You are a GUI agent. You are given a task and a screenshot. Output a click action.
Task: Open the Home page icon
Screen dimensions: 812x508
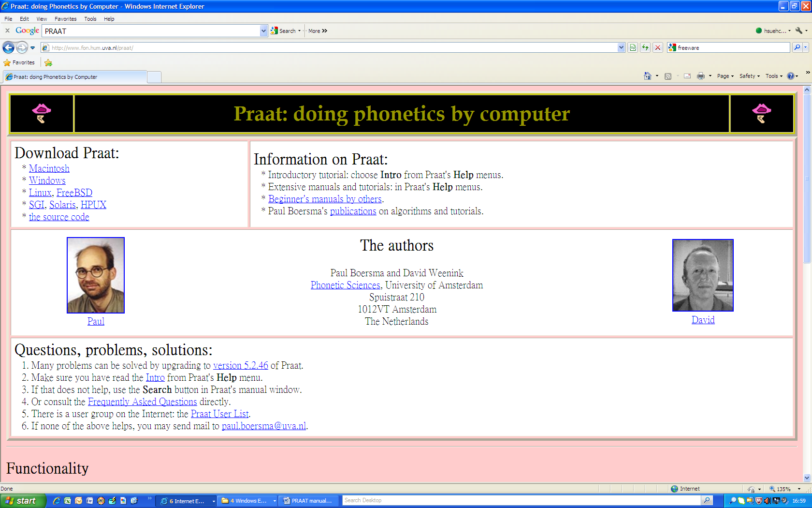point(648,76)
